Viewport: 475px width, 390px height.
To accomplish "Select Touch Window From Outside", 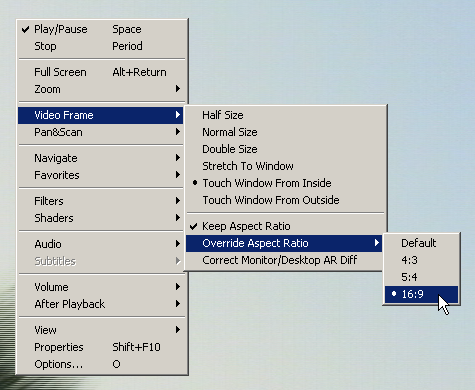I will 285,200.
